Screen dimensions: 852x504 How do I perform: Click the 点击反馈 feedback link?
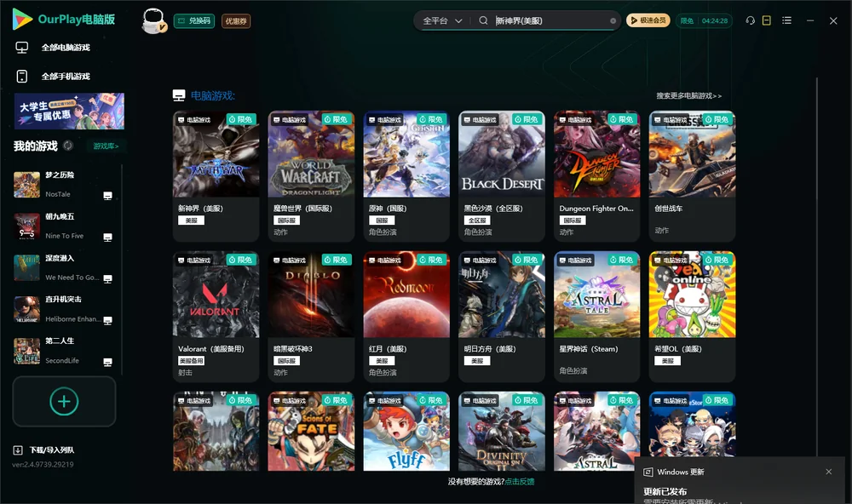(520, 482)
